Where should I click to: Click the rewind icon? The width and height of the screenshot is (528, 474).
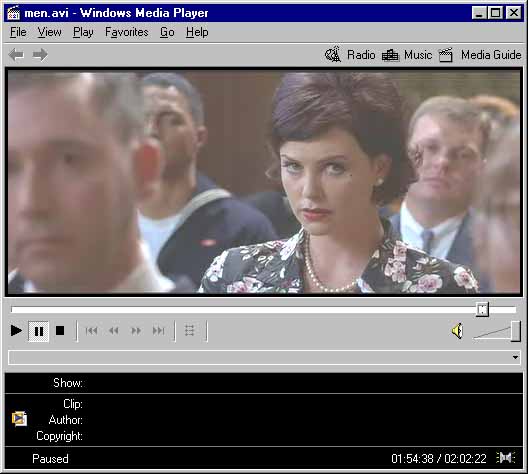click(x=113, y=331)
